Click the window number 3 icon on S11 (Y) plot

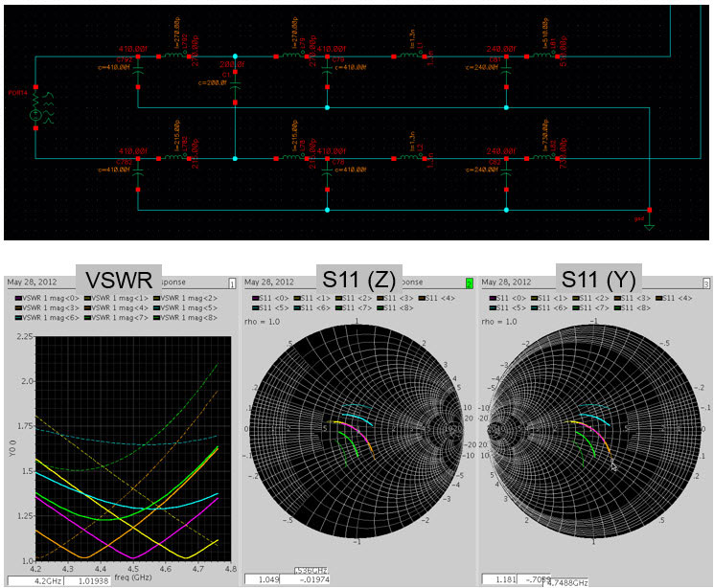(x=705, y=284)
